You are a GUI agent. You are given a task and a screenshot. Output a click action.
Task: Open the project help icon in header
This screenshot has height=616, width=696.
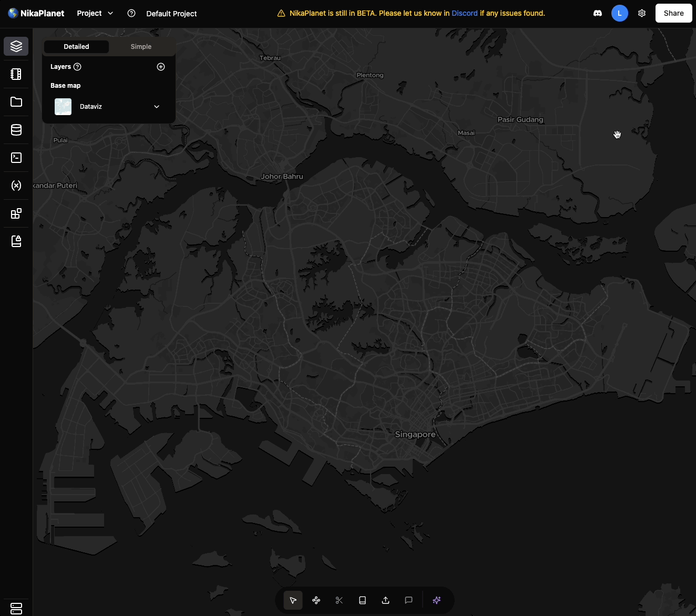pyautogui.click(x=131, y=13)
